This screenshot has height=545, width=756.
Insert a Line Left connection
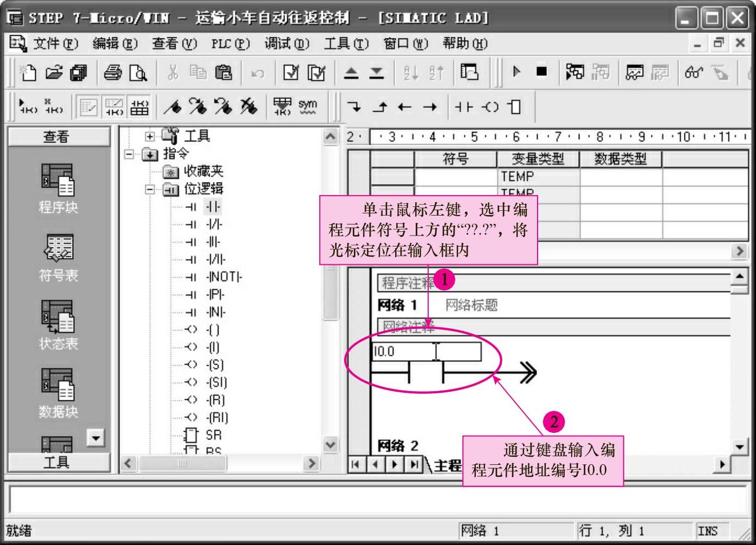(405, 107)
